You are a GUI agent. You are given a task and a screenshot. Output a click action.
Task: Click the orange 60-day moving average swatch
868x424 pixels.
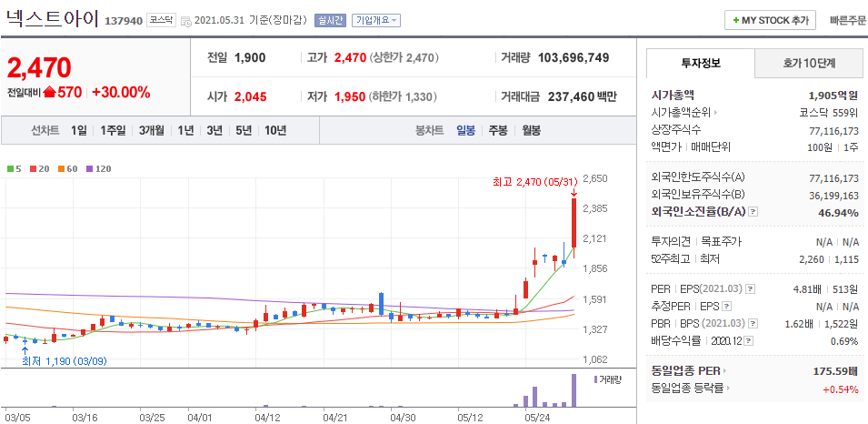(x=60, y=168)
